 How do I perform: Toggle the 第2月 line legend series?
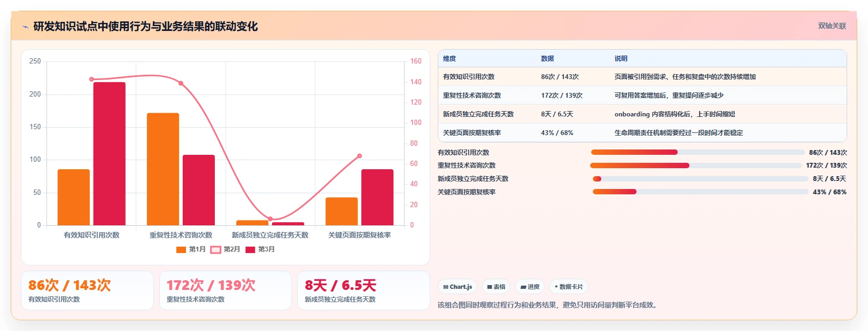[225, 249]
